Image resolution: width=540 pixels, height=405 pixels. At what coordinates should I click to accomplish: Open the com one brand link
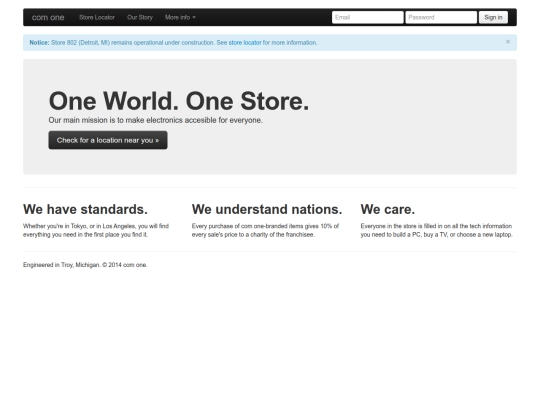coord(48,17)
